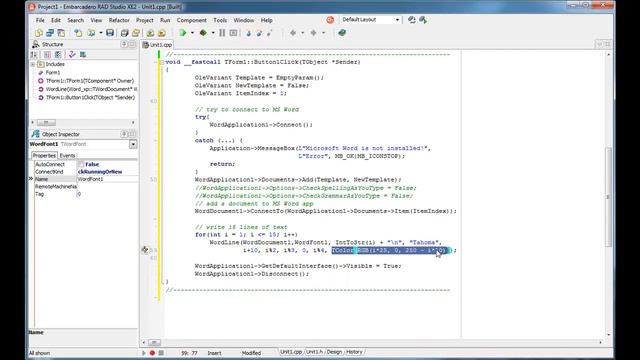This screenshot has width=640, height=360.
Task: Click the RemoteMachineName property row
Action: tap(86, 187)
